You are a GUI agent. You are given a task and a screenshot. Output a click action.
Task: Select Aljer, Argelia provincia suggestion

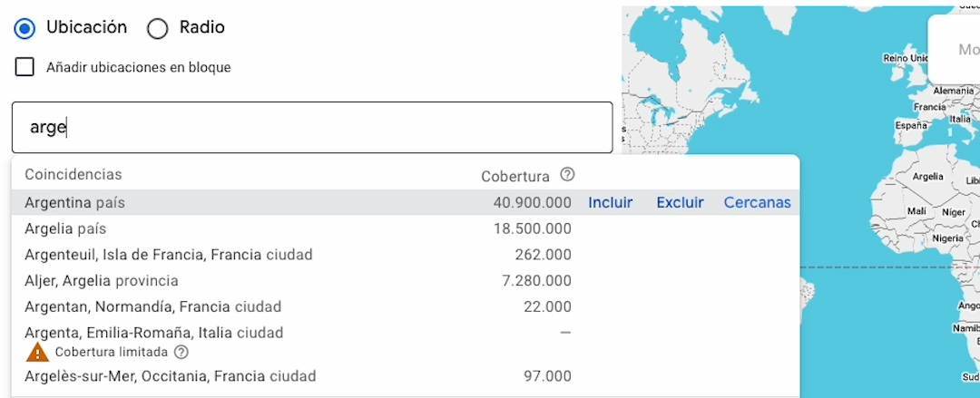[102, 281]
